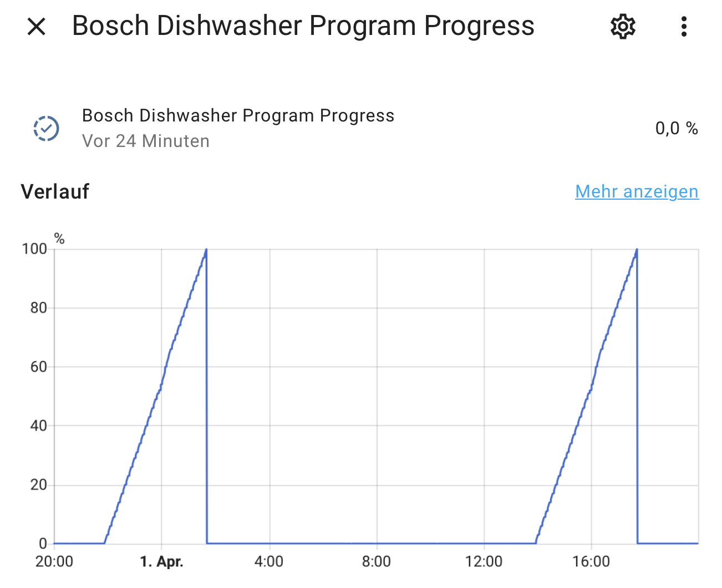Image resolution: width=722 pixels, height=588 pixels.
Task: Click the entity name in the state row
Action: (238, 115)
